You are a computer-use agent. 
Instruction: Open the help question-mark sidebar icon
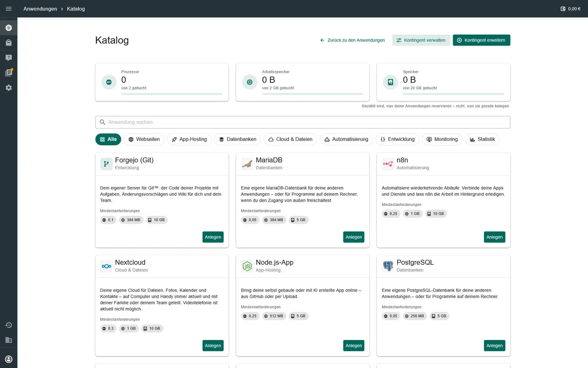[x=9, y=58]
